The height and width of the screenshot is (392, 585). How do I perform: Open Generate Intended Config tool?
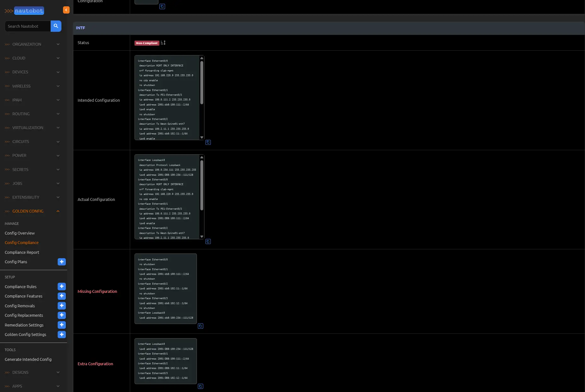click(x=28, y=360)
